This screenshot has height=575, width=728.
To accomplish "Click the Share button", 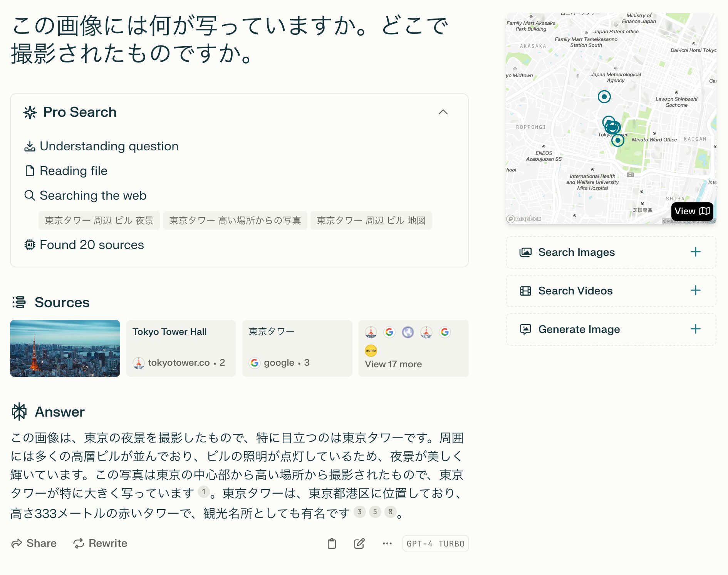I will point(34,543).
